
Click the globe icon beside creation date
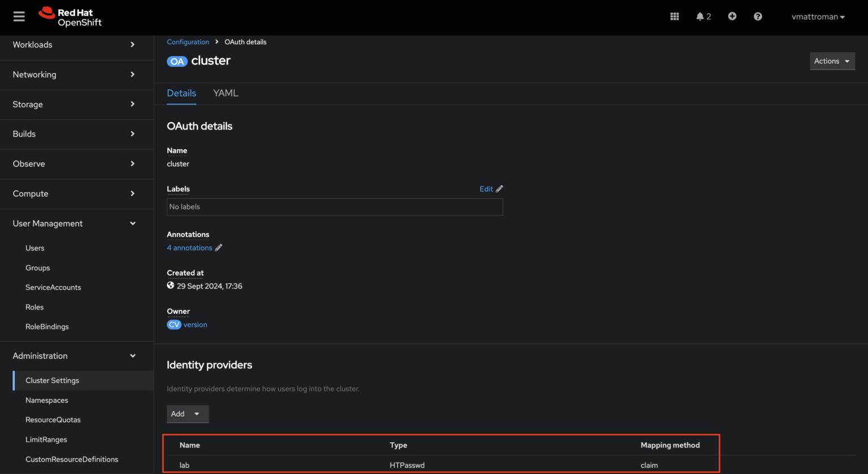[x=170, y=285]
